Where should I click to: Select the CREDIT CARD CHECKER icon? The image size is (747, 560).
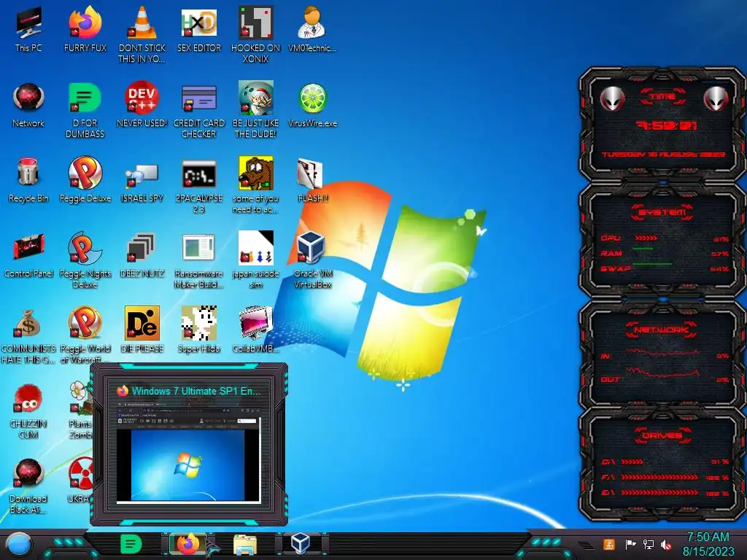click(x=198, y=98)
